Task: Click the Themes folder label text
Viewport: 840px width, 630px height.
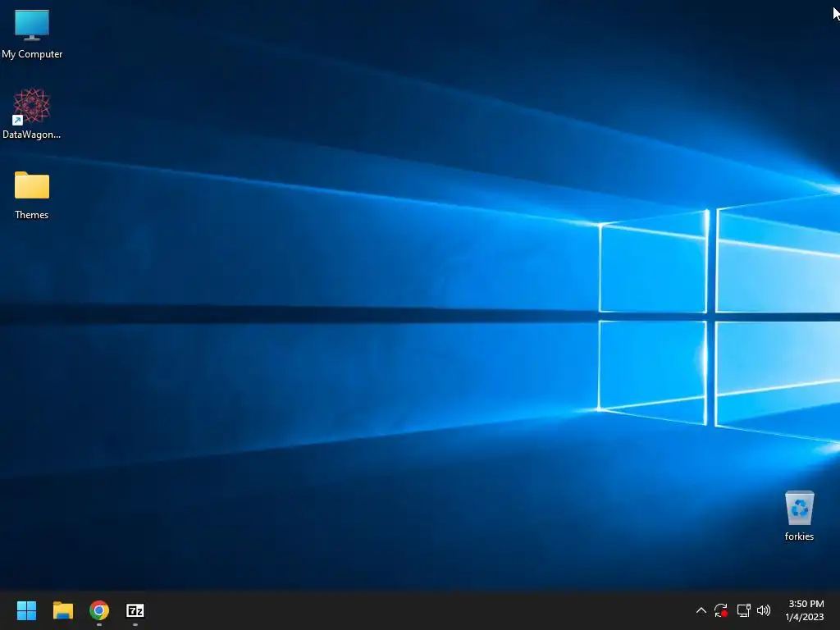Action: [x=32, y=215]
